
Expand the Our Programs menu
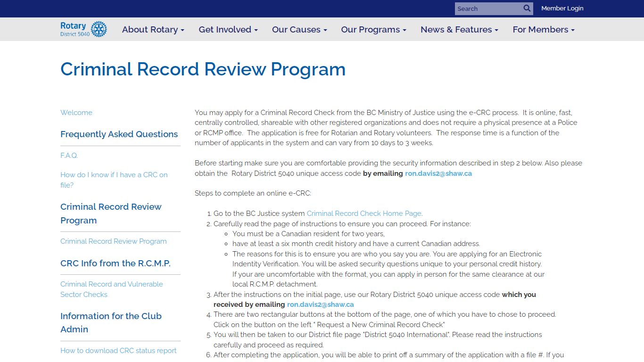pos(373,29)
